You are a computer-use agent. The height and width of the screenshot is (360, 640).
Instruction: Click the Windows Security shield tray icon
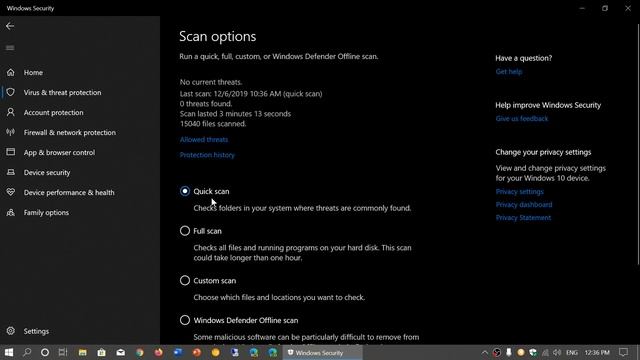533,352
